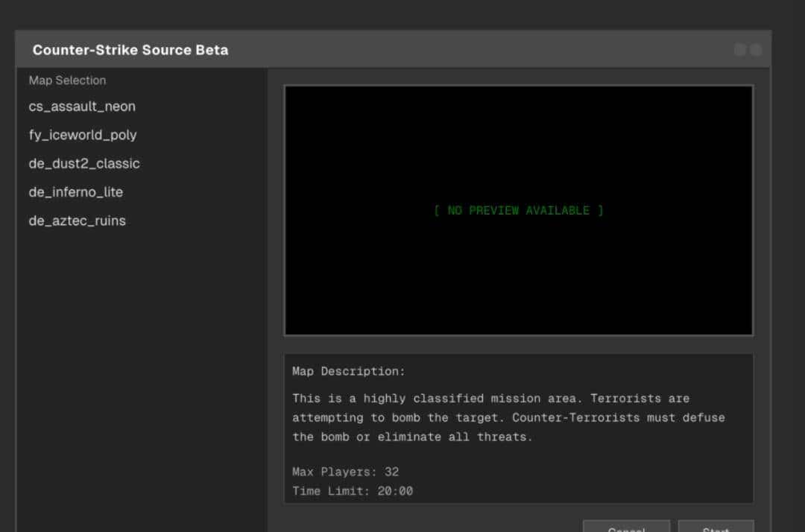Click the left round title bar button

pyautogui.click(x=739, y=50)
